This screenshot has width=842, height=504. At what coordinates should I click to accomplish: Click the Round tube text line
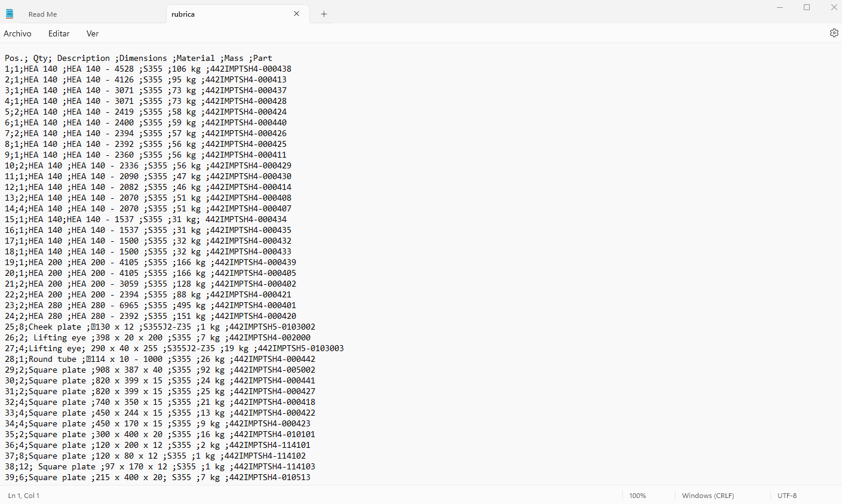pos(53,359)
